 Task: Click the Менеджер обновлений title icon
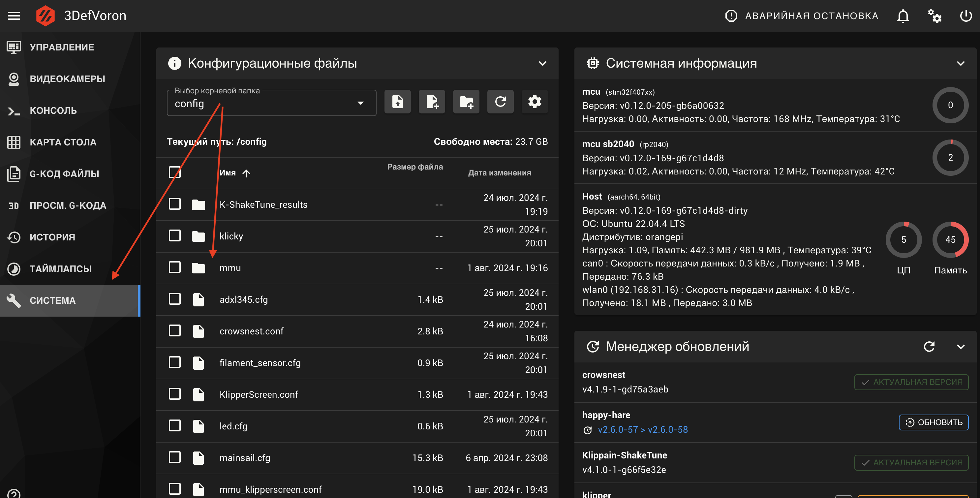(593, 347)
